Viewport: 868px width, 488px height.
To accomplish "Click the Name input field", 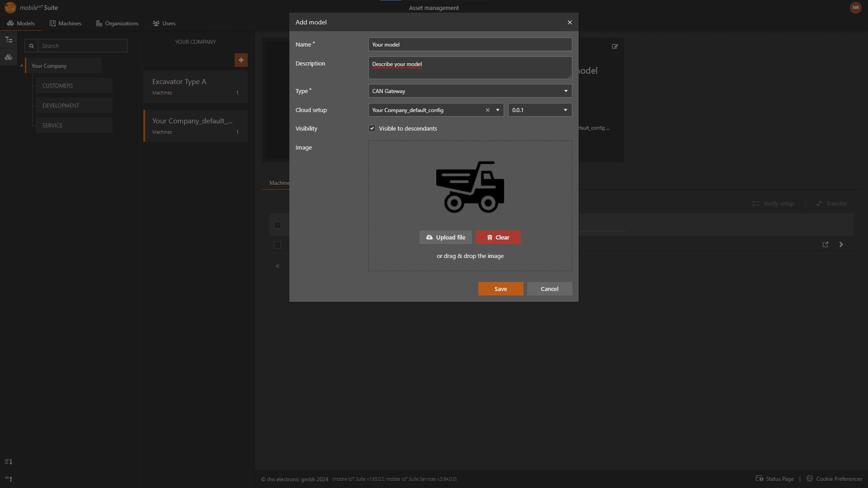I will tap(470, 45).
